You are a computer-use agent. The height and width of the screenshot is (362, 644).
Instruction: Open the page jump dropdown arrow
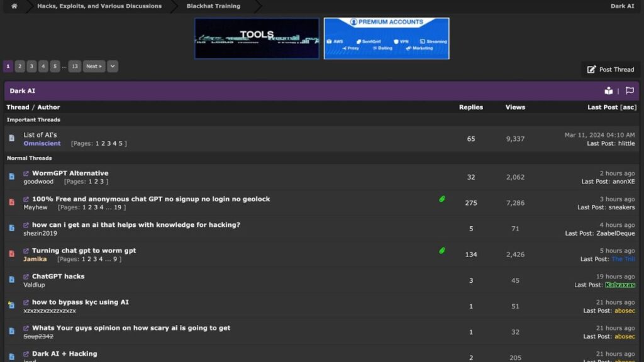[x=113, y=66]
